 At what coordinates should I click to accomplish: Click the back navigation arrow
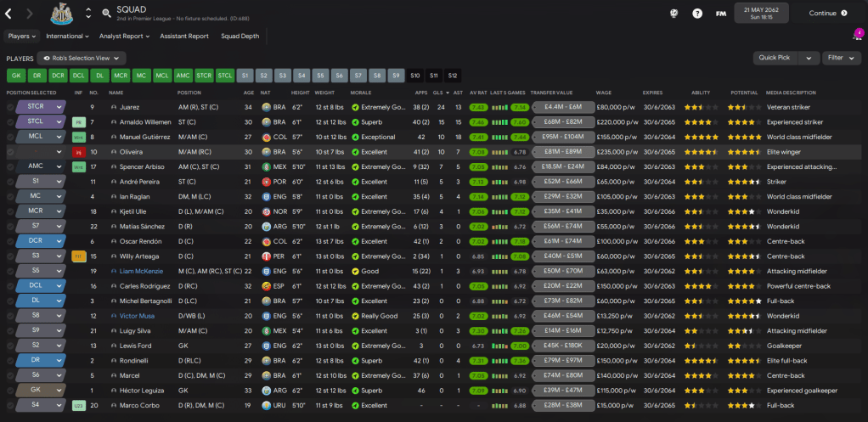coord(8,14)
